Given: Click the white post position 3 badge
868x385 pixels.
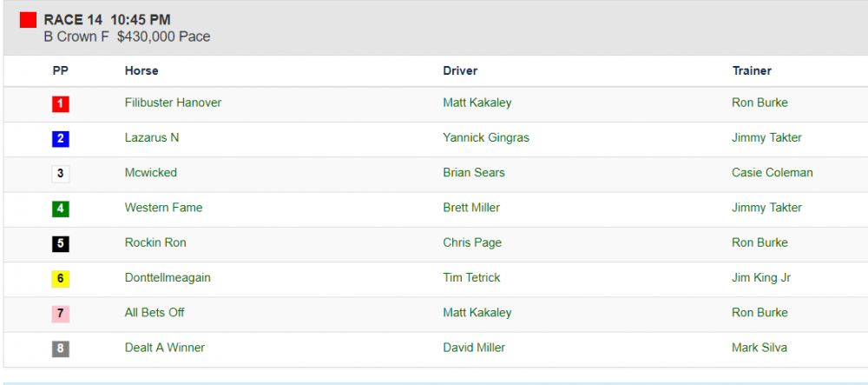Looking at the screenshot, I should [60, 174].
